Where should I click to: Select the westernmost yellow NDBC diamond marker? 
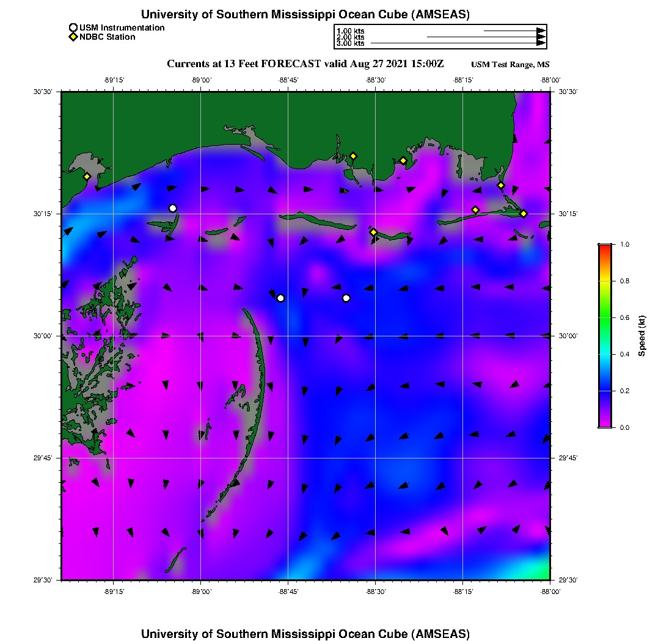pyautogui.click(x=87, y=176)
